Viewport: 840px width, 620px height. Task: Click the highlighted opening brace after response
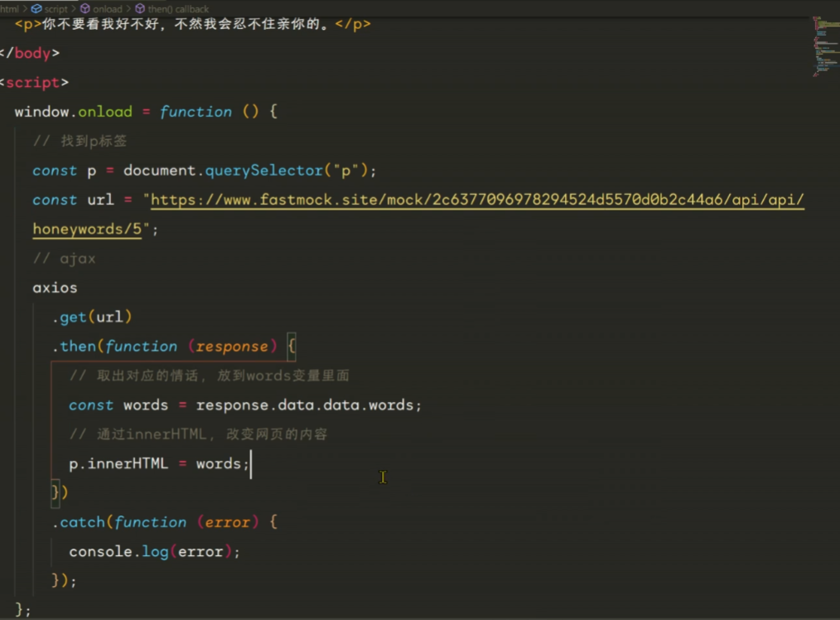(291, 346)
